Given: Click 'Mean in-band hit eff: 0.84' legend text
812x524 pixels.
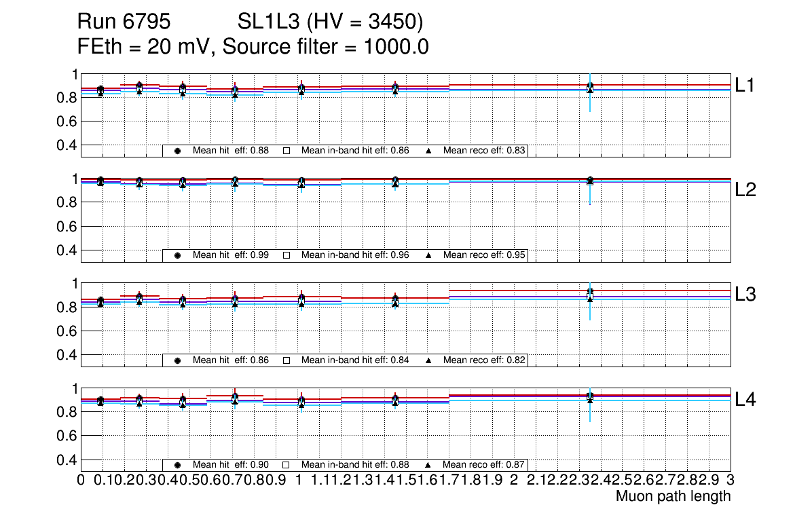Looking at the screenshot, I should point(354,360).
